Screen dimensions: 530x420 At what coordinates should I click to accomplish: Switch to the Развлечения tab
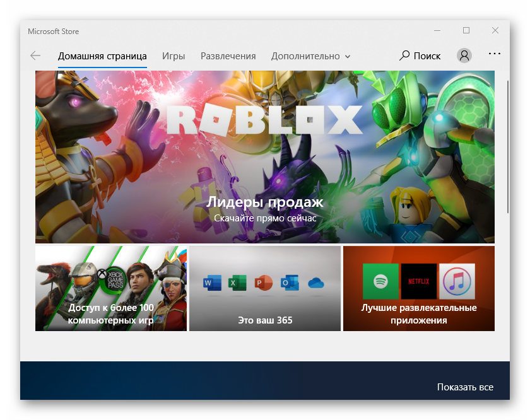(x=228, y=56)
